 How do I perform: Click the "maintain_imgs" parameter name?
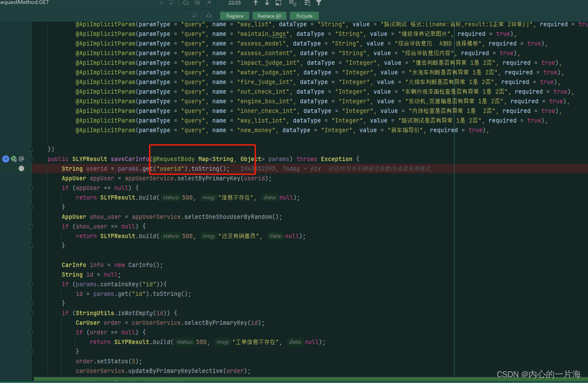(x=263, y=34)
